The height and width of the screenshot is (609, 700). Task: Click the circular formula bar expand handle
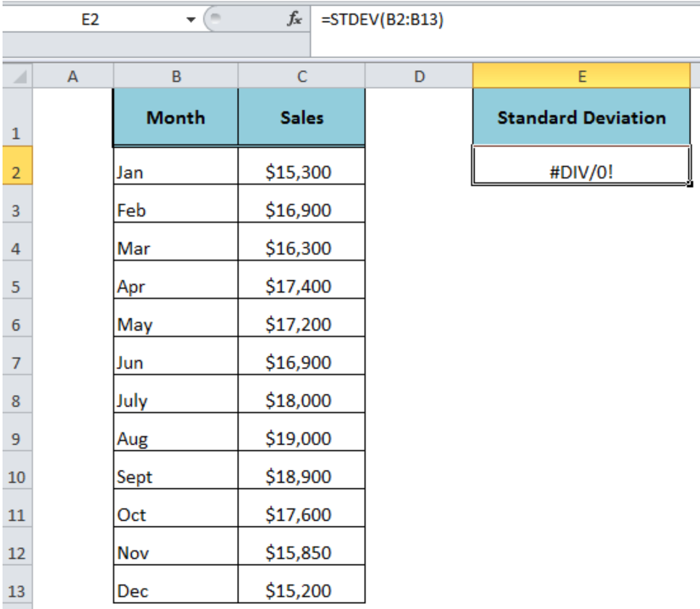pos(216,18)
